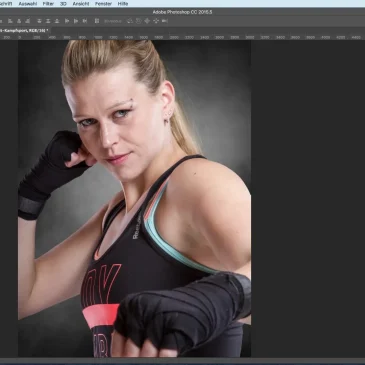Screen dimensions: 365x365
Task: Click the align right edges icon
Action: [x=28, y=21]
